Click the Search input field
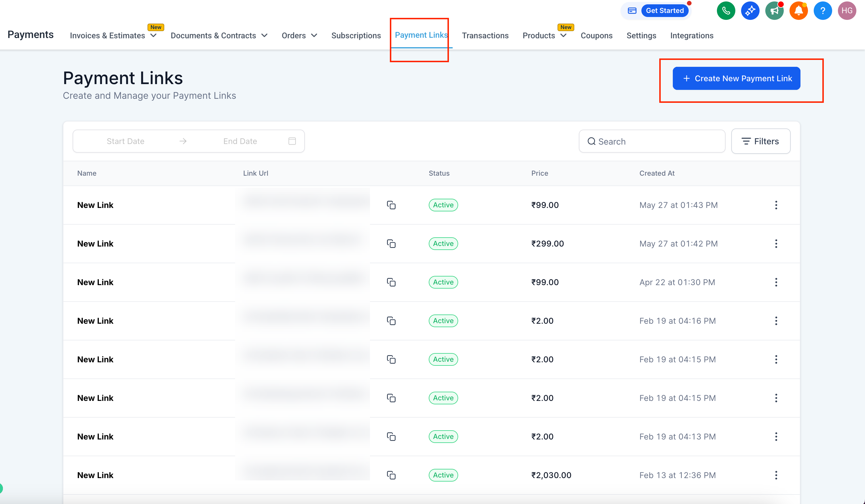This screenshot has height=504, width=865. [x=656, y=141]
